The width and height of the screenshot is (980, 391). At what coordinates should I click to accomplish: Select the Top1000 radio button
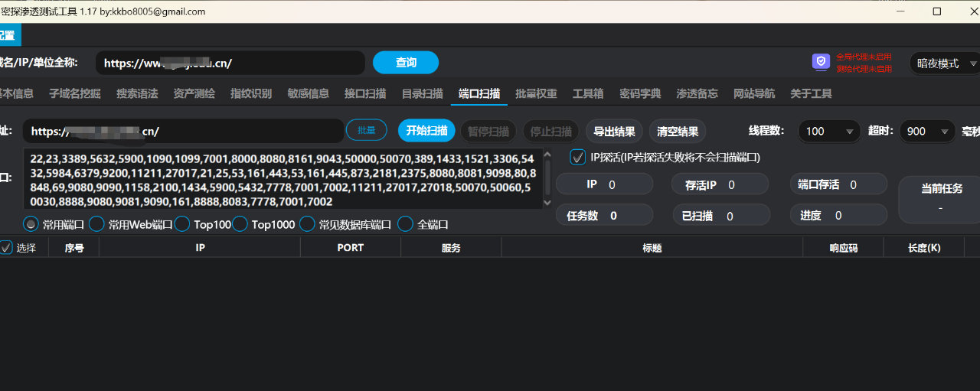click(x=240, y=224)
